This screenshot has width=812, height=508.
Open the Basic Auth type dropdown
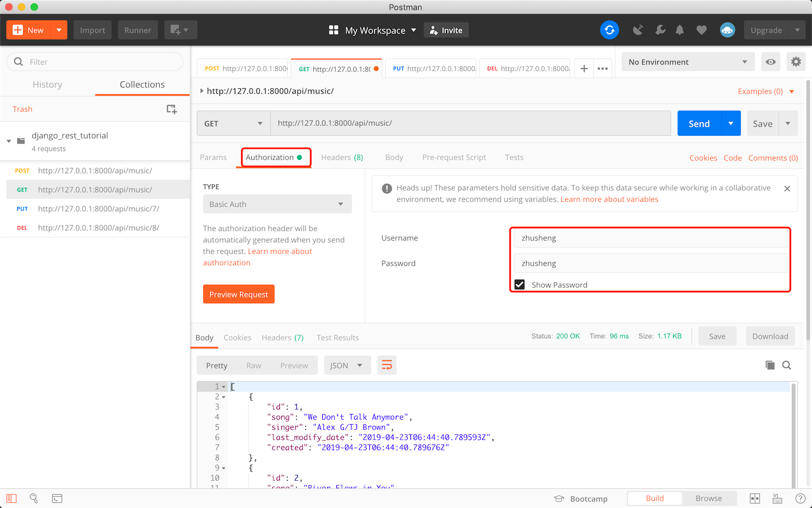tap(277, 204)
